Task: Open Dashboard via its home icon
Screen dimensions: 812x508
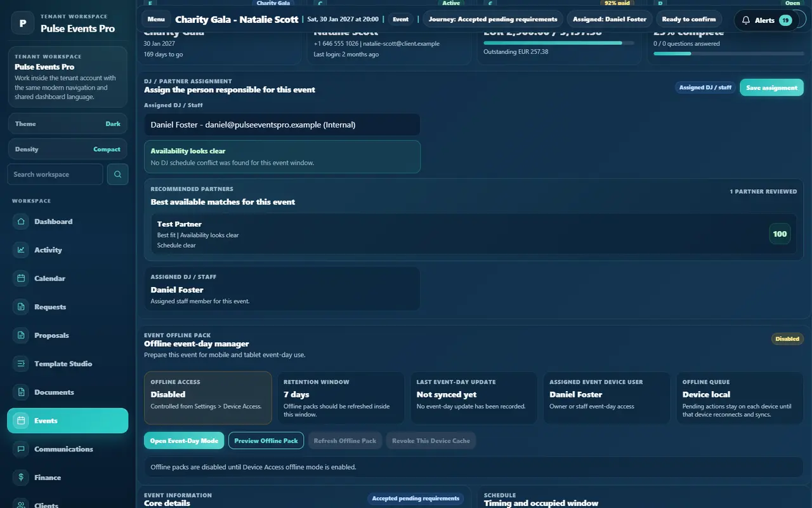Action: coord(21,222)
